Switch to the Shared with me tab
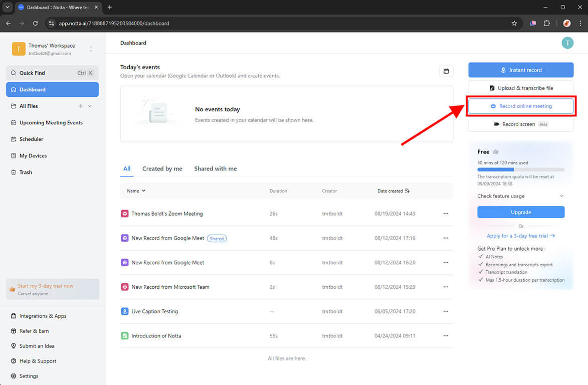The image size is (588, 385). 215,169
